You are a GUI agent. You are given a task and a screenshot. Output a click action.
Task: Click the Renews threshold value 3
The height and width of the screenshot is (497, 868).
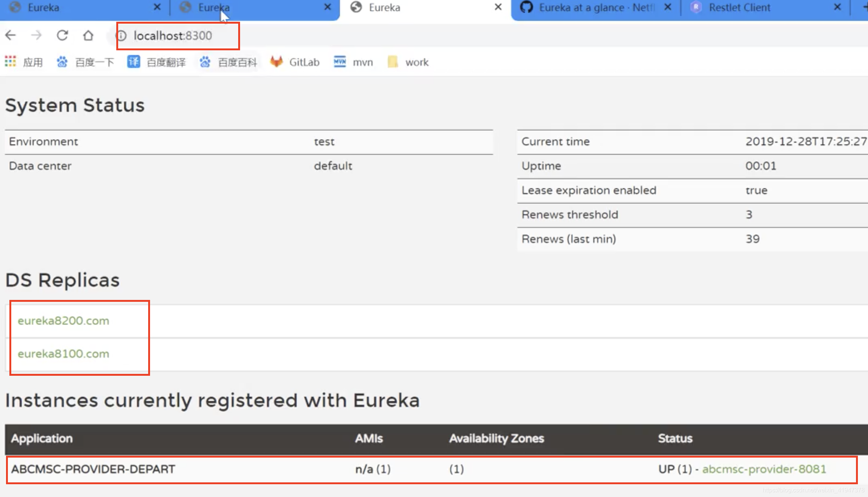tap(749, 215)
